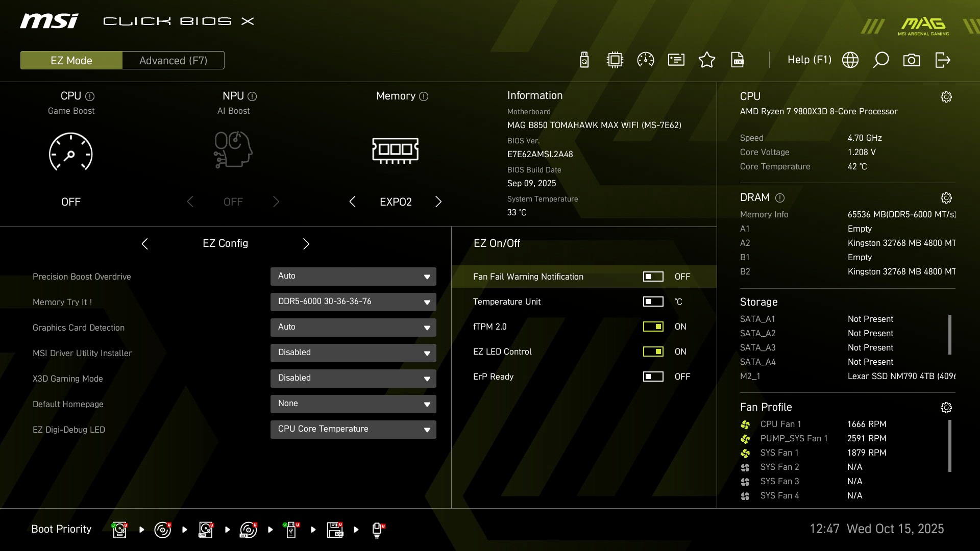Open the favorites star menu
980x551 pixels.
[707, 60]
